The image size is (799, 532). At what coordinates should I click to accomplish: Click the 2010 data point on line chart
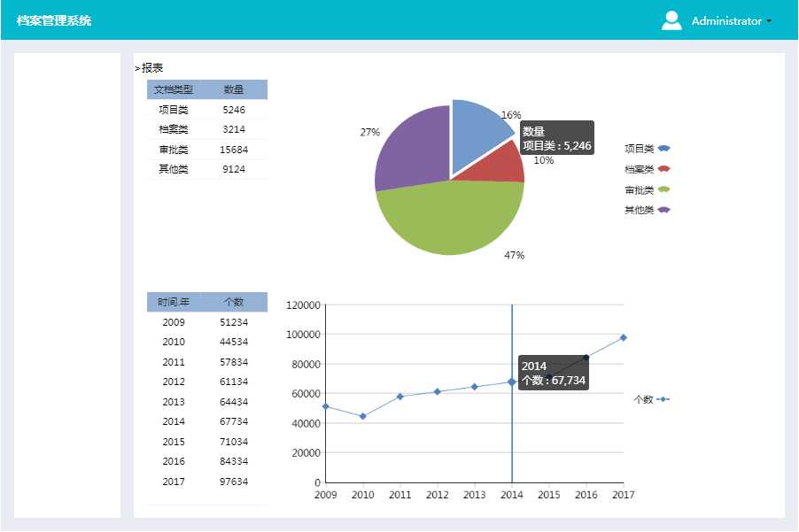pyautogui.click(x=363, y=416)
